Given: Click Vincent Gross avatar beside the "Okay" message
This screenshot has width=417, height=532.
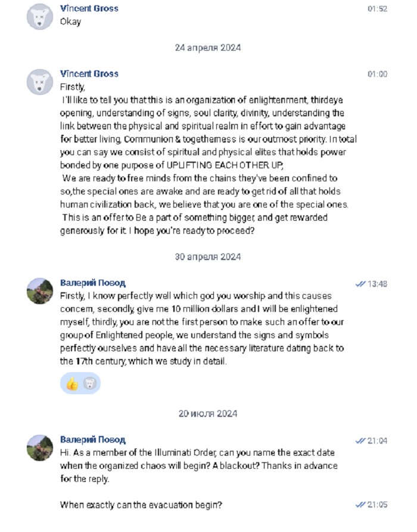Looking at the screenshot, I should (41, 16).
